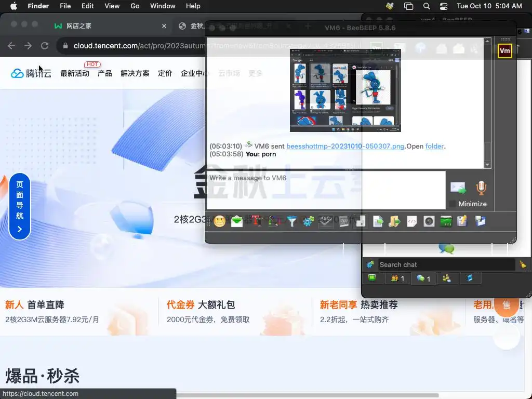Open Spotlight search in the menu bar
532x399 pixels.
pyautogui.click(x=427, y=6)
